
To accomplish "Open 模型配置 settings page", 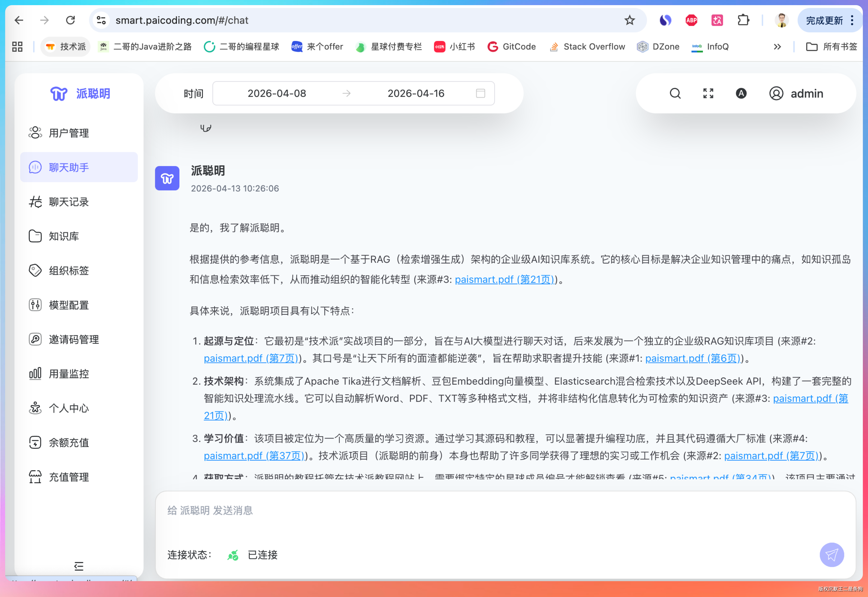I will [x=69, y=305].
